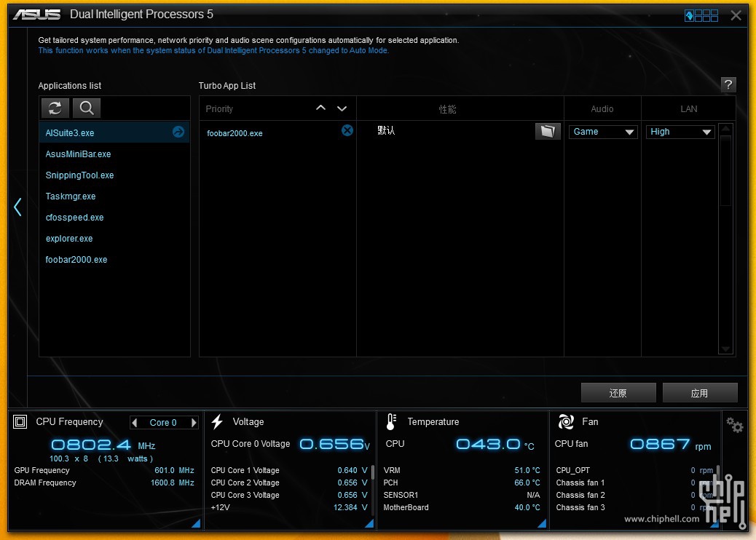Click the VRM temperature row
Viewport: 756px width, 540px height.
(462, 470)
